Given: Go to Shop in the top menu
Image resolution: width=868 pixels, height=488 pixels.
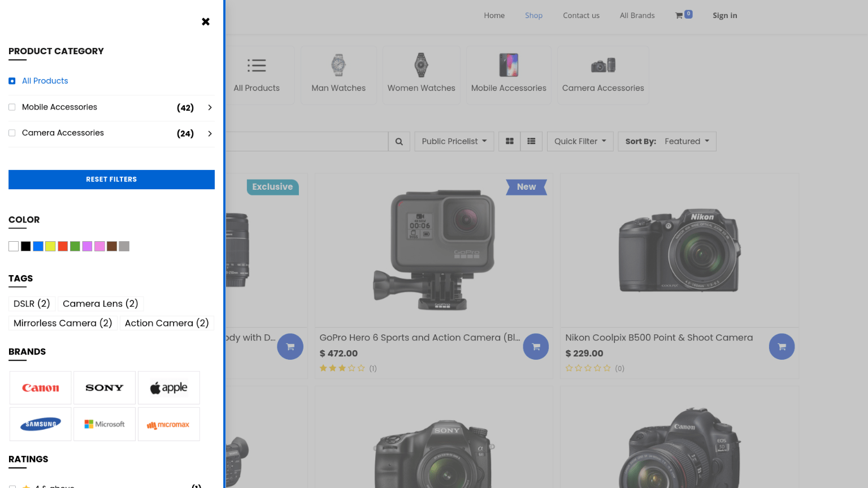Looking at the screenshot, I should (533, 15).
